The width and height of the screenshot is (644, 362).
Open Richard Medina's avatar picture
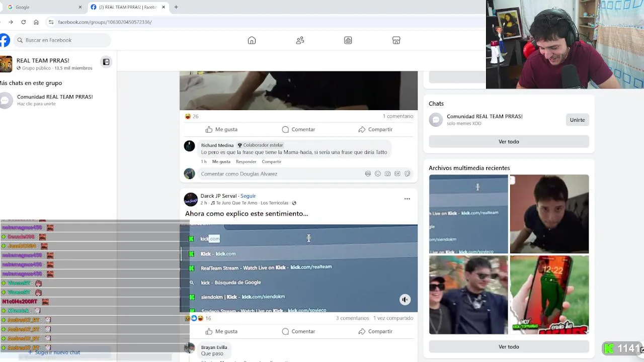189,146
